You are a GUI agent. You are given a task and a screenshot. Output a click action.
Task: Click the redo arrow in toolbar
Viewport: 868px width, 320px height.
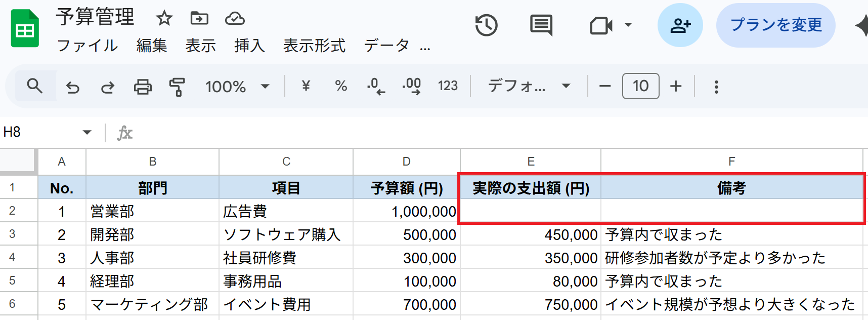107,87
